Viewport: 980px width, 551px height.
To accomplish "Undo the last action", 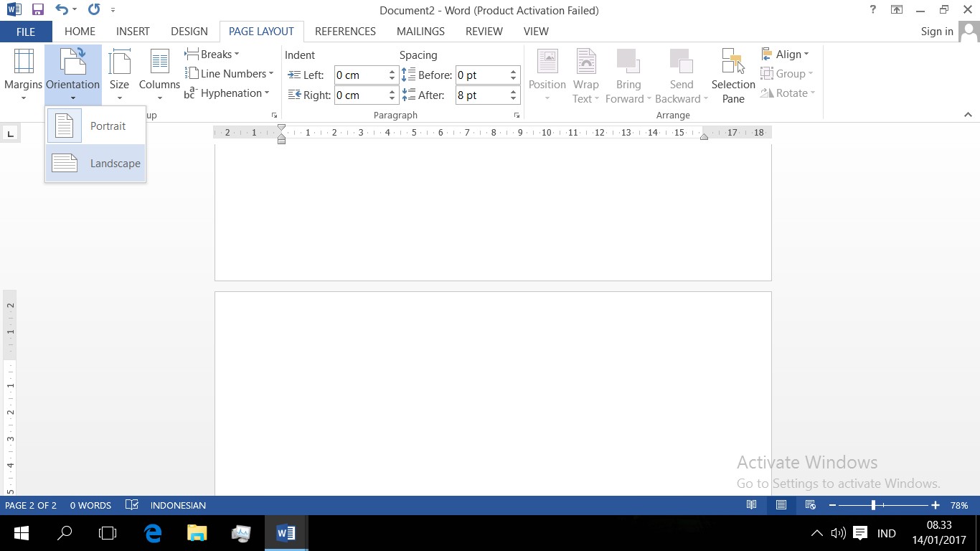I will [62, 10].
